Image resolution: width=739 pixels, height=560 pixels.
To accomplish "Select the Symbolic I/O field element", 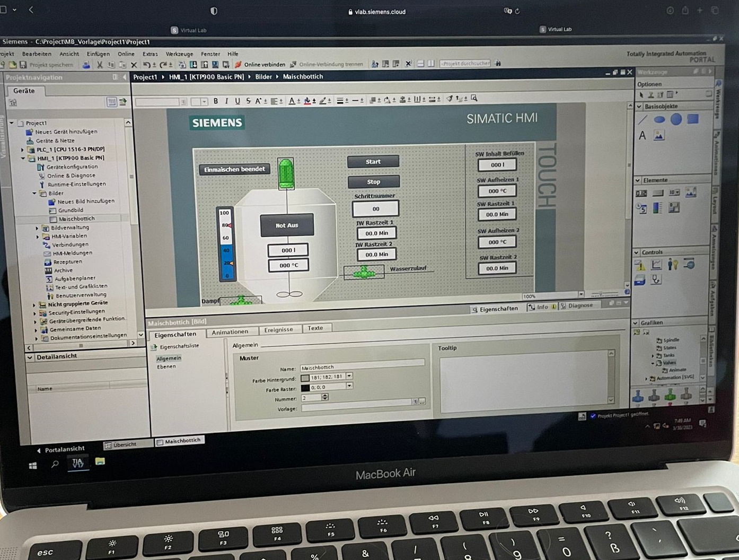I will pos(674,192).
